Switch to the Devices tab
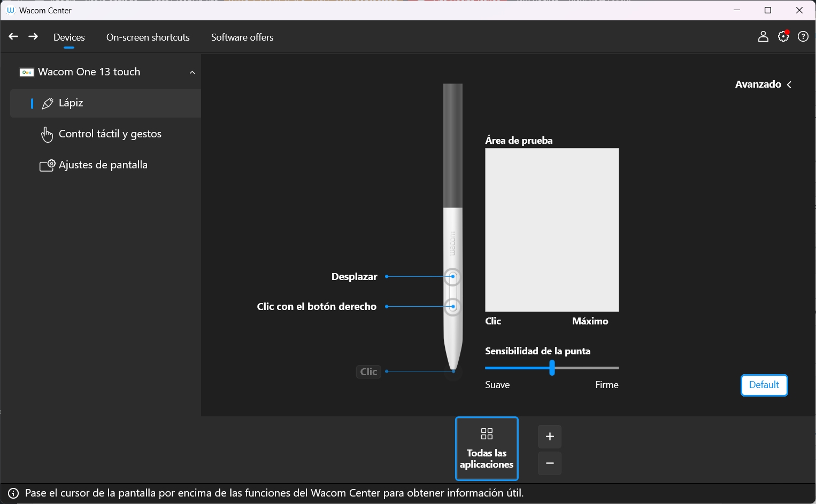The image size is (816, 504). 69,37
